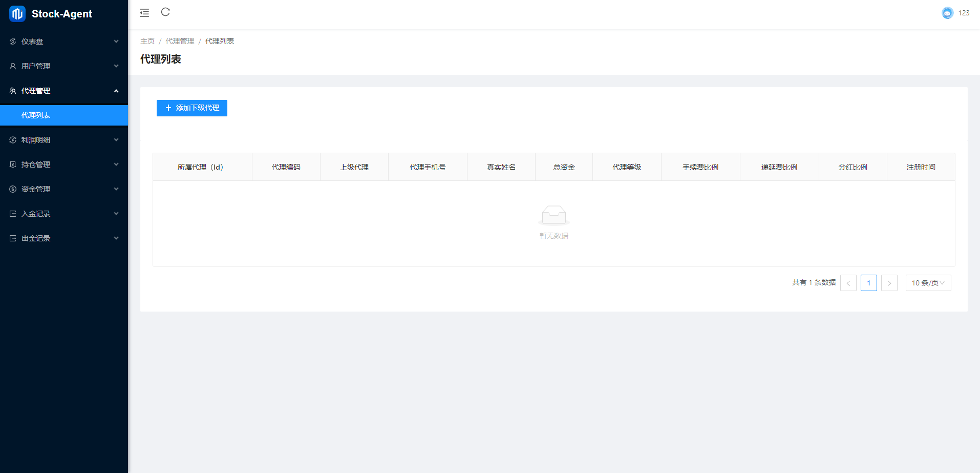The image size is (980, 473).
Task: Click the dashboard icon beside 仪表盘
Action: [x=13, y=42]
